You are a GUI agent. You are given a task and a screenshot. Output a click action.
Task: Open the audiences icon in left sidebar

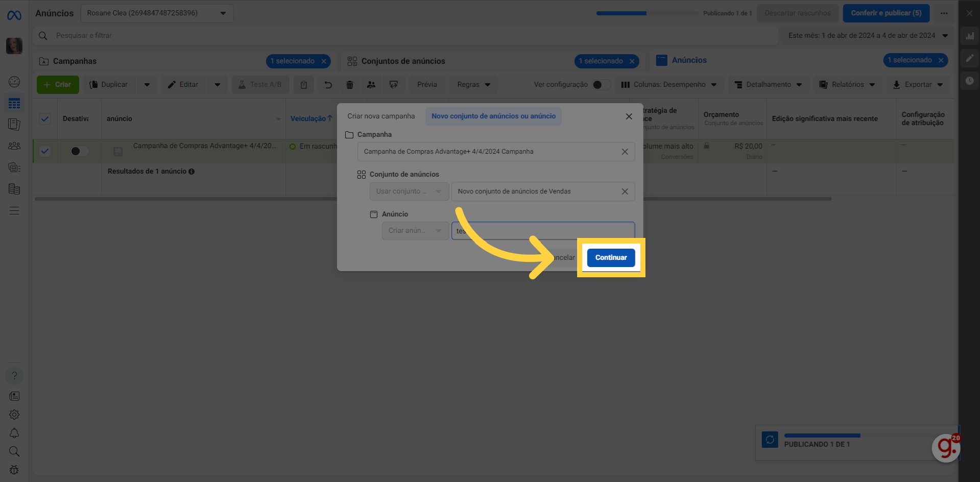[14, 146]
